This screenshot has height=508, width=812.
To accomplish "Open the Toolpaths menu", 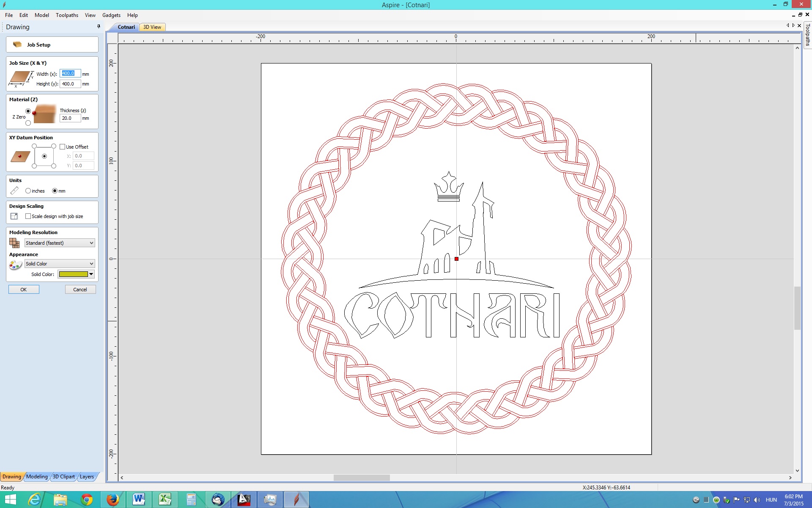I will coord(67,15).
